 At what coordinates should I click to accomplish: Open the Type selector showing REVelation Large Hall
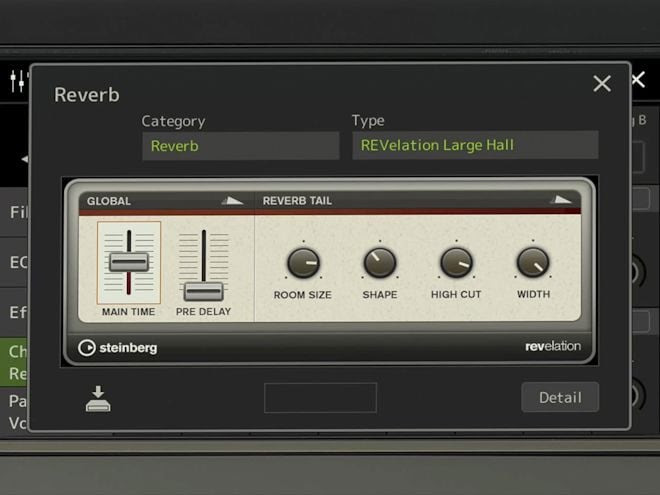[475, 145]
